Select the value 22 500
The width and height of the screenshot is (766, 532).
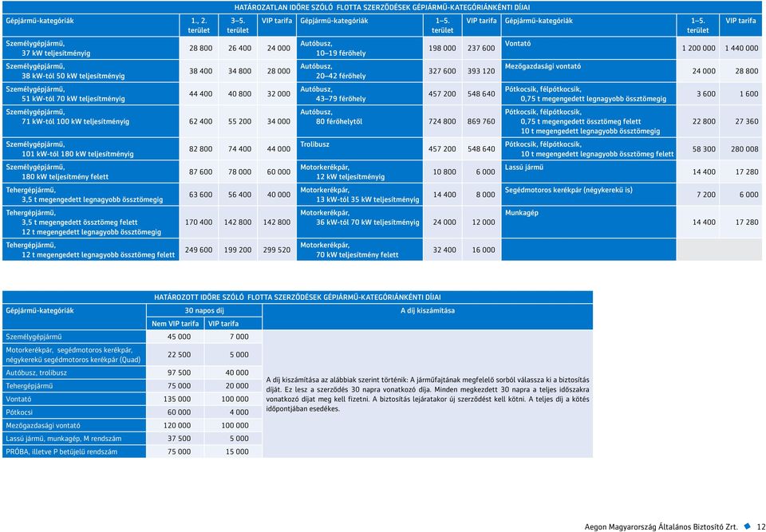click(180, 355)
